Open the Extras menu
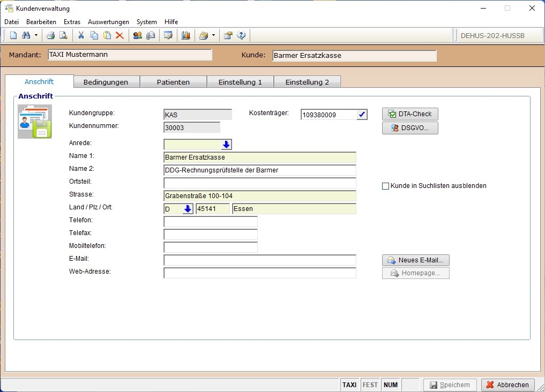 point(72,22)
